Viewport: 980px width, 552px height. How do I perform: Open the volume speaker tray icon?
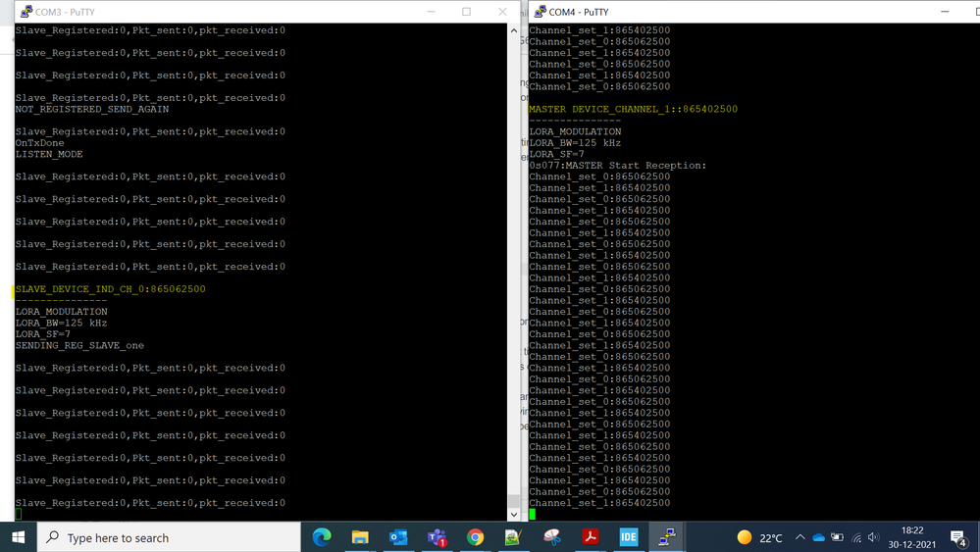pyautogui.click(x=874, y=537)
